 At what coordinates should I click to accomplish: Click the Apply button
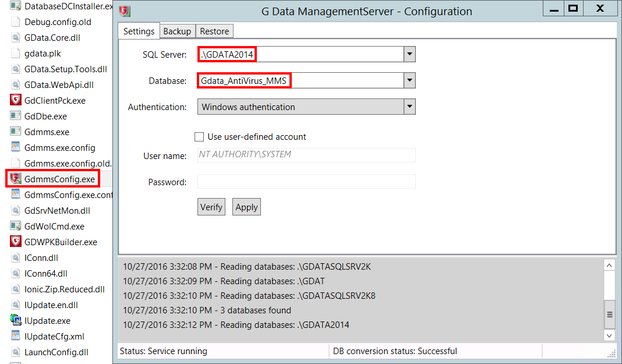pyautogui.click(x=246, y=207)
